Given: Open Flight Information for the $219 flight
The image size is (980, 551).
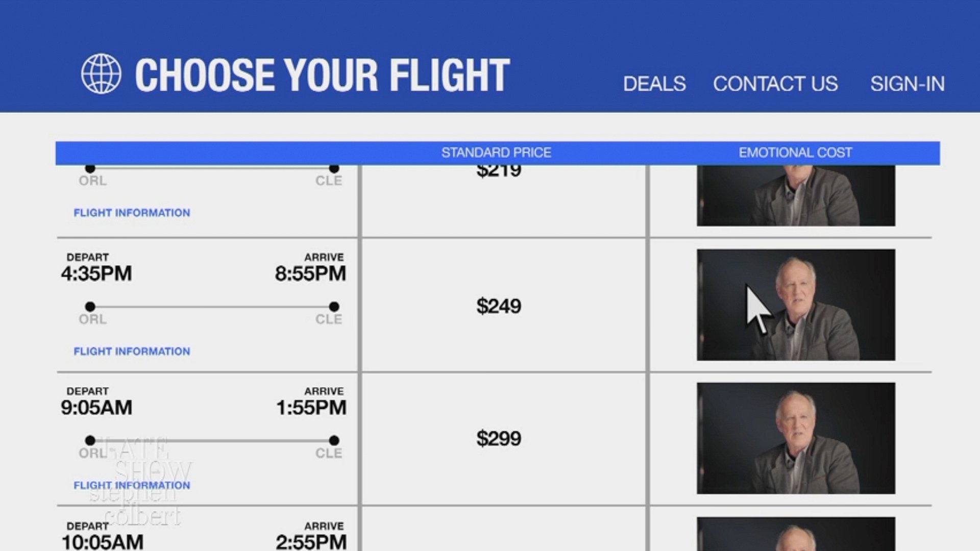Looking at the screenshot, I should [132, 213].
